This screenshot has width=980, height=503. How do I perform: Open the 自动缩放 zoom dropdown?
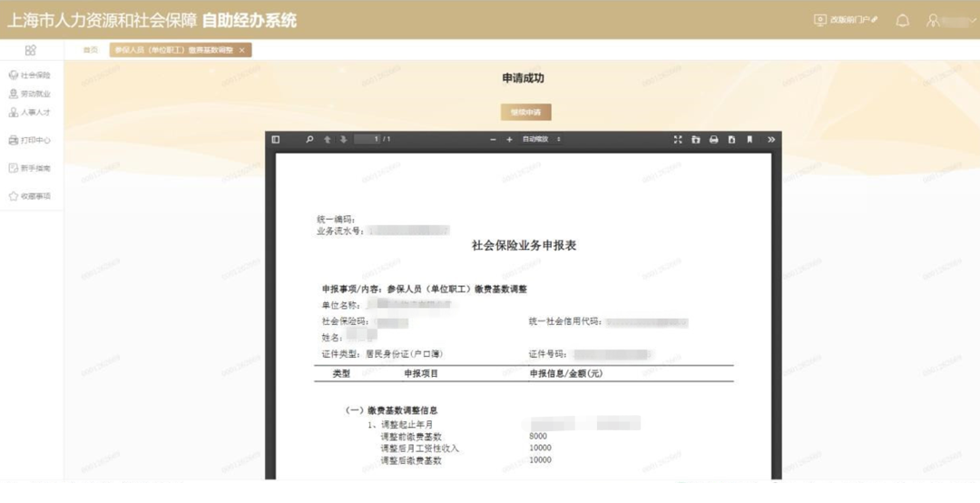tap(542, 140)
